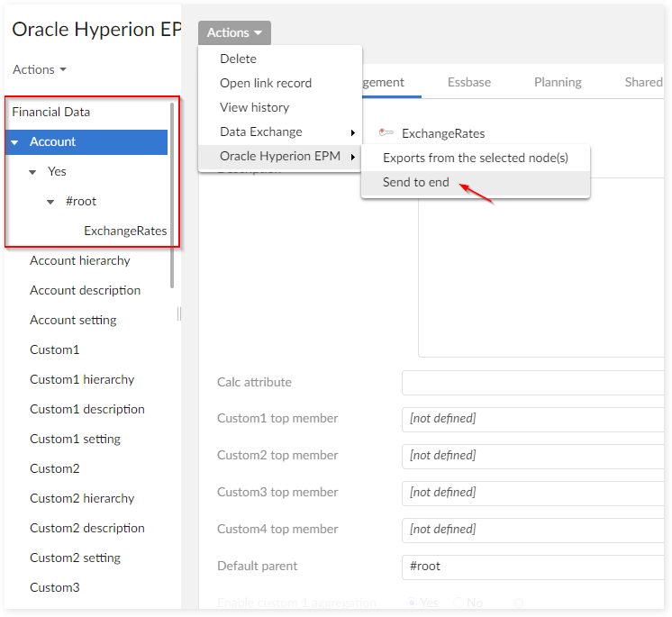672x617 pixels.
Task: Collapse the Account tree node arrow
Action: pos(15,142)
